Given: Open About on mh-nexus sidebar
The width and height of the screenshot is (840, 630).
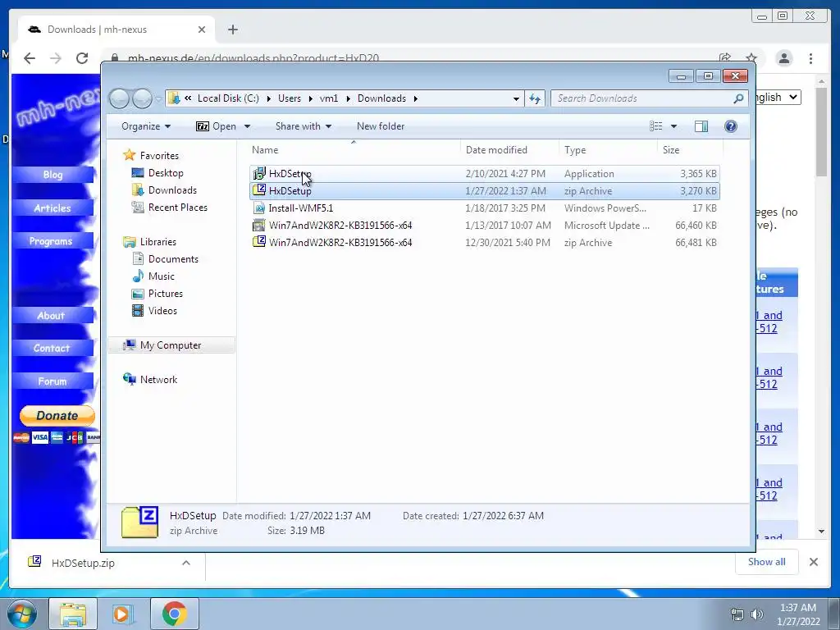Looking at the screenshot, I should (52, 316).
